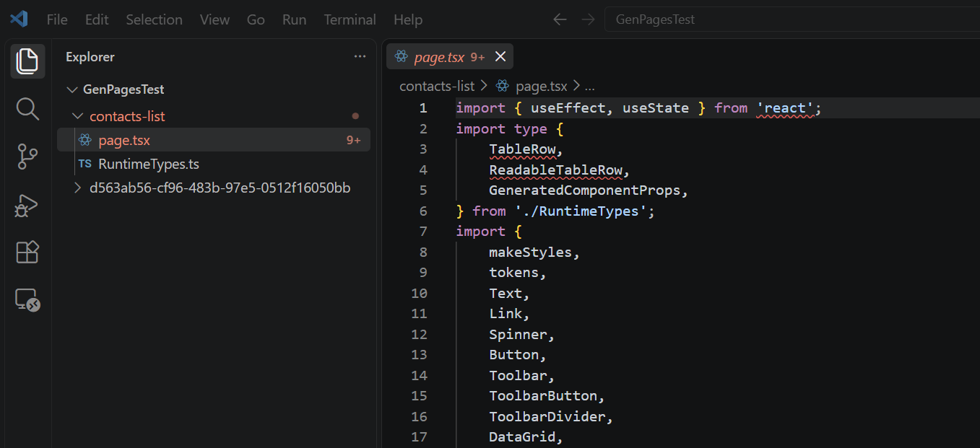This screenshot has width=980, height=448.
Task: Open the Search view icon
Action: (27, 110)
